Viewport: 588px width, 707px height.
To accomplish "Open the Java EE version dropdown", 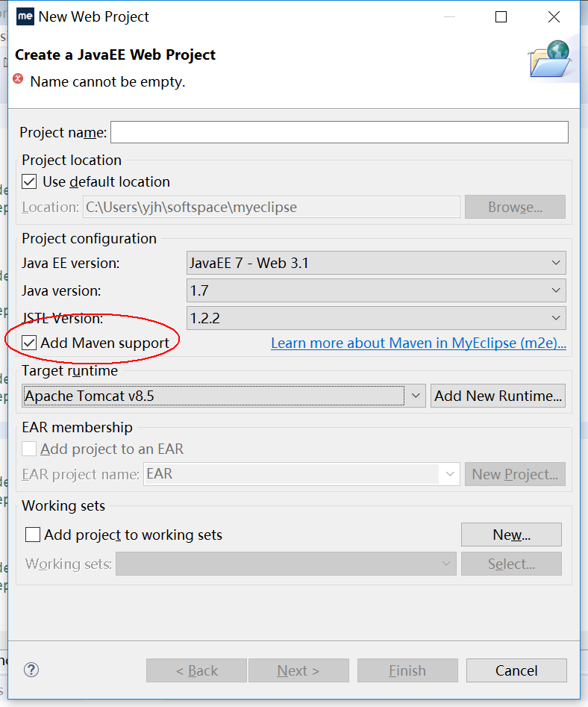I will [376, 263].
